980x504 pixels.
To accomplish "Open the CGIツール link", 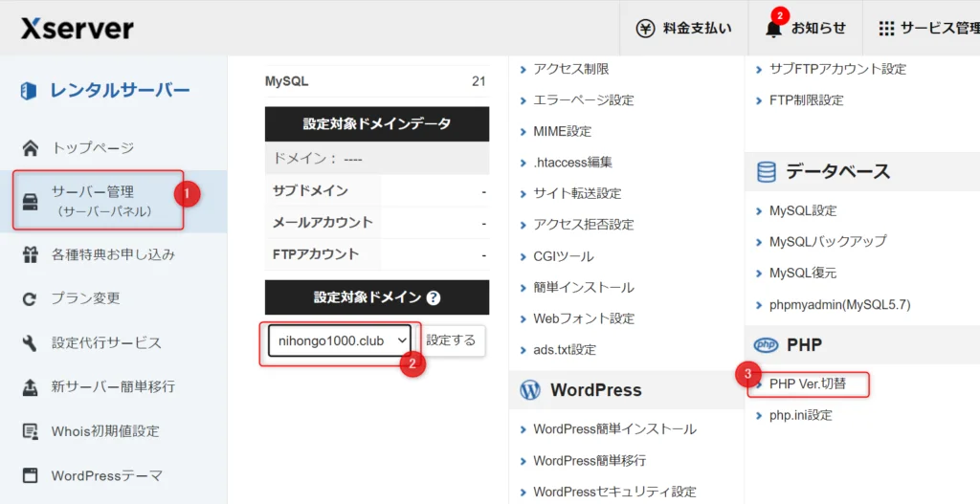I will 563,256.
